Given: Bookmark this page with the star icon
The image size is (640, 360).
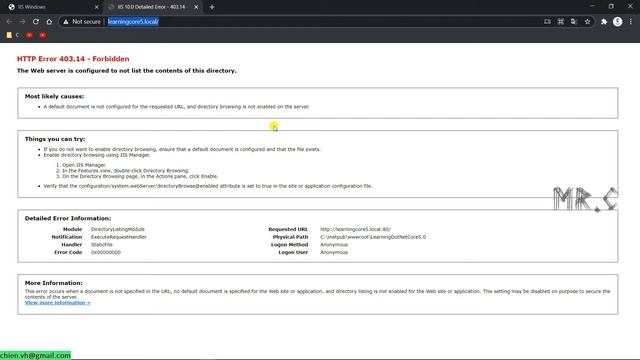Looking at the screenshot, I should coord(587,22).
